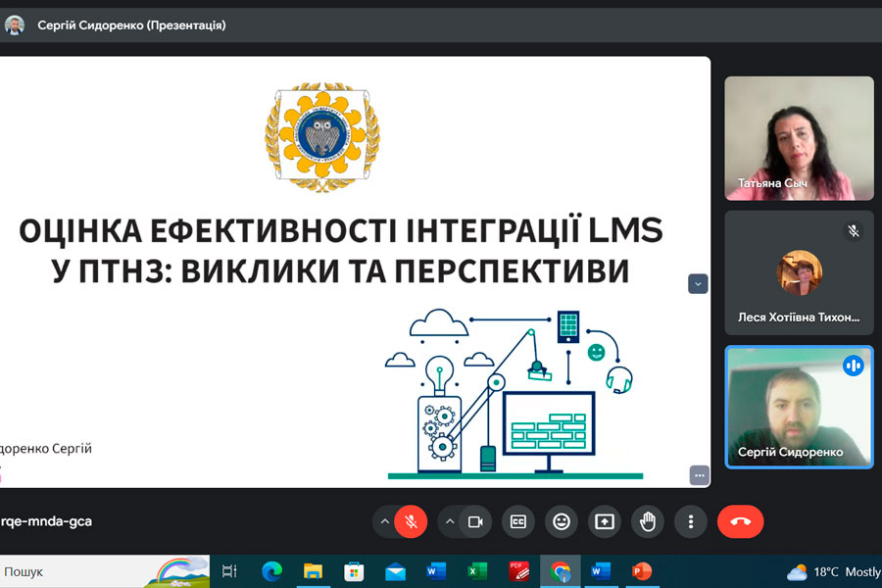The height and width of the screenshot is (588, 882).
Task: Raise your hand in the meeting
Action: (648, 521)
